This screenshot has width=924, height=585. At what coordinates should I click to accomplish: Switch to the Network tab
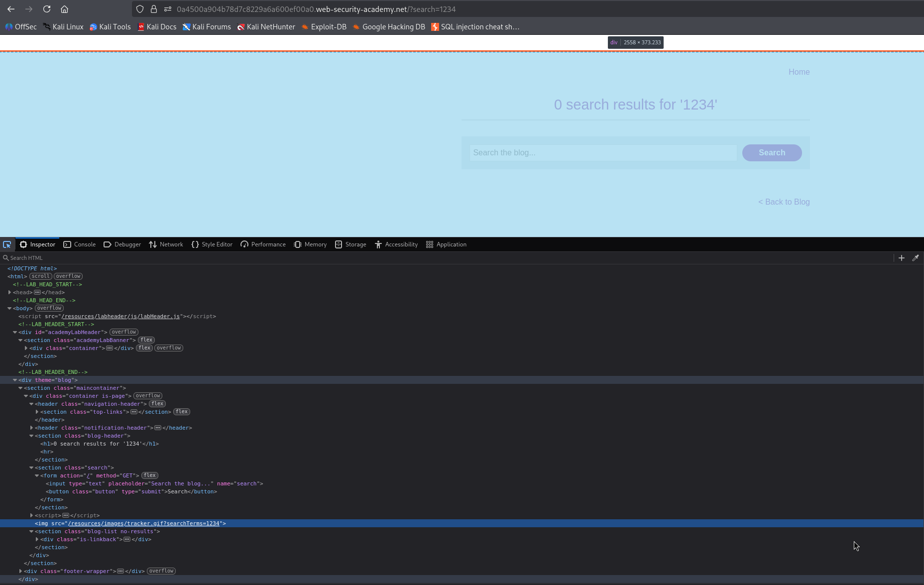[x=166, y=244]
